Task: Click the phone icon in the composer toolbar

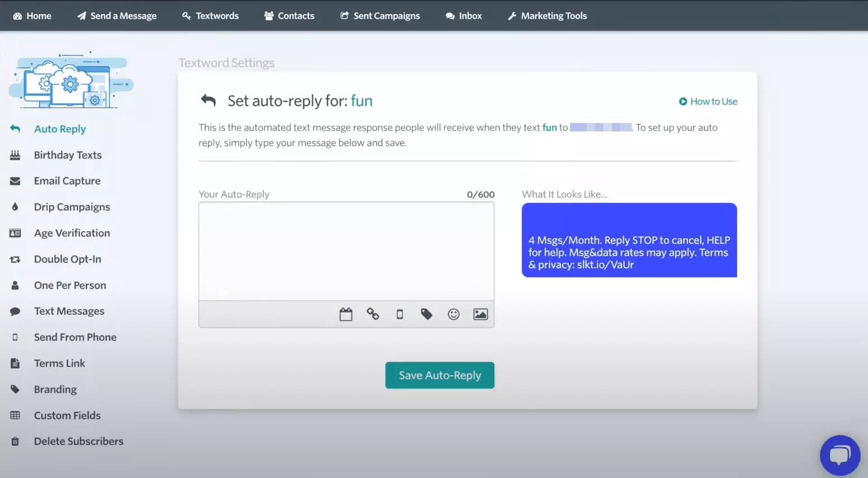Action: click(399, 314)
